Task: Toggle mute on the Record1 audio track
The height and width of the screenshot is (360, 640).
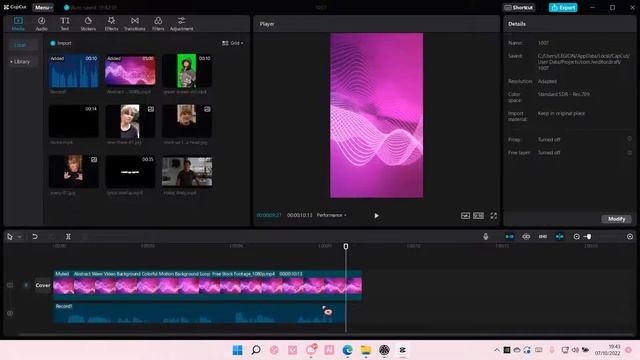Action: (x=10, y=313)
